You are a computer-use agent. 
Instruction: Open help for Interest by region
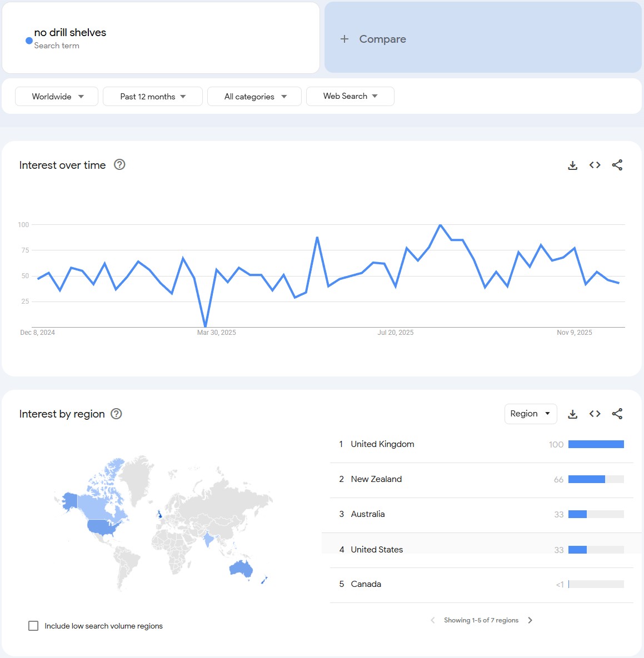click(x=116, y=414)
